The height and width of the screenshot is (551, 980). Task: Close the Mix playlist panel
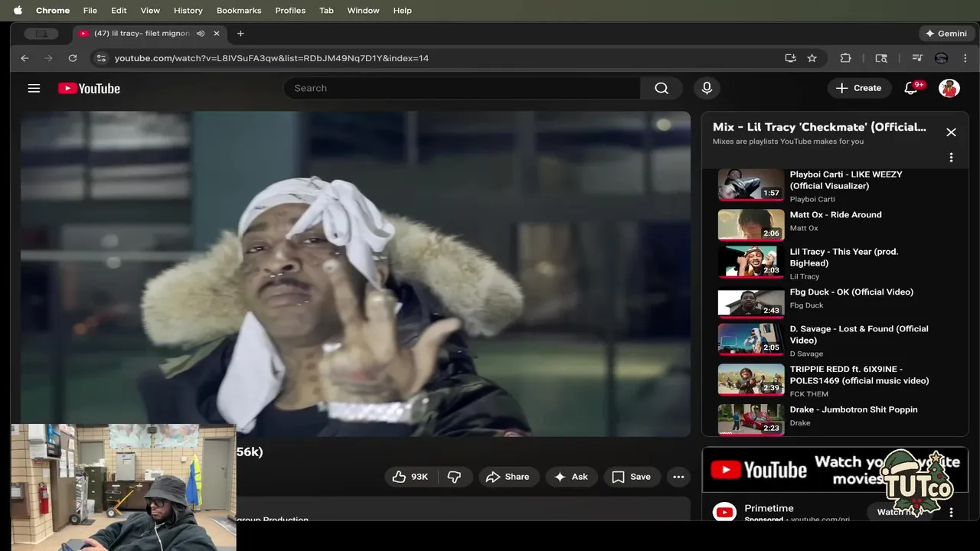click(951, 132)
